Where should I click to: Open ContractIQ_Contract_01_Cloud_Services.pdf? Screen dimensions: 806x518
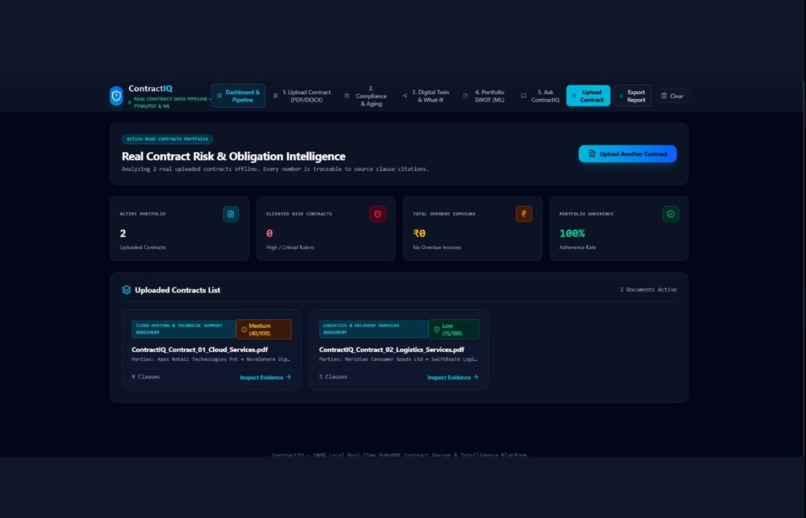199,349
